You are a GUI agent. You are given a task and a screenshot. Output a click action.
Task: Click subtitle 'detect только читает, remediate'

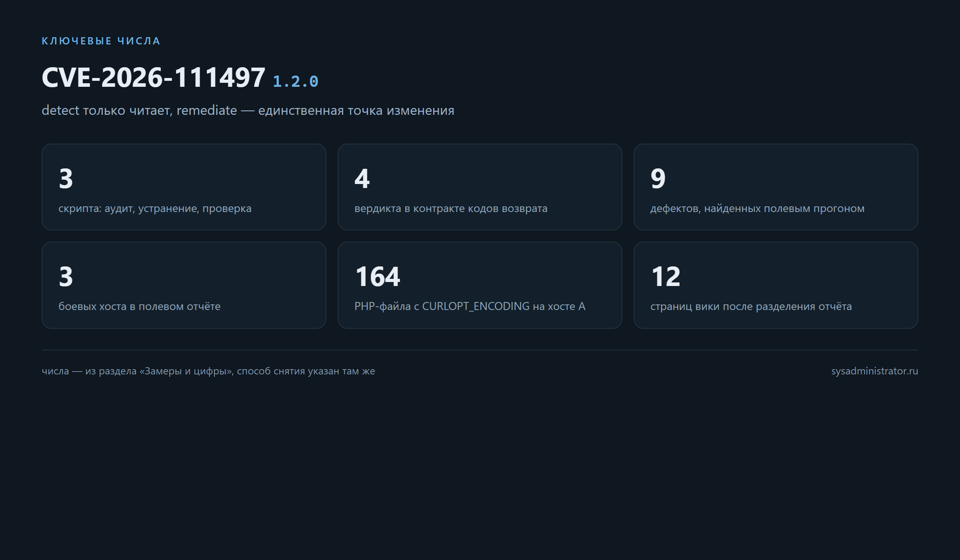click(x=139, y=110)
